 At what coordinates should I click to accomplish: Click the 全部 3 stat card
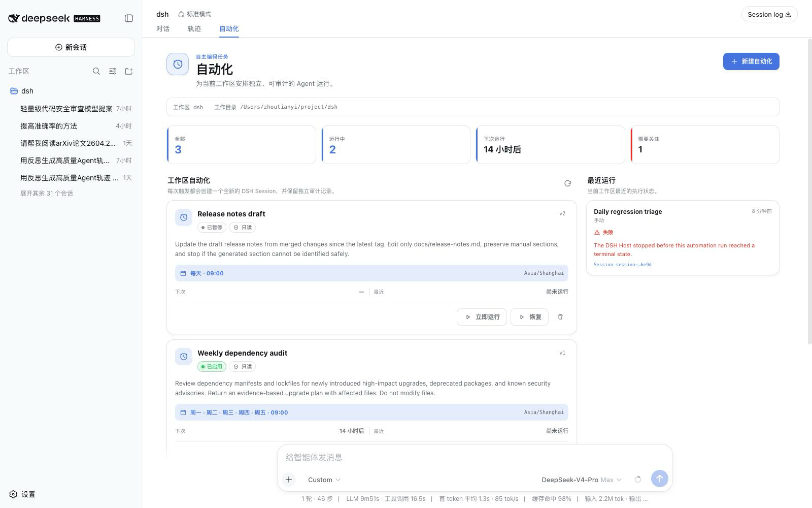click(241, 145)
